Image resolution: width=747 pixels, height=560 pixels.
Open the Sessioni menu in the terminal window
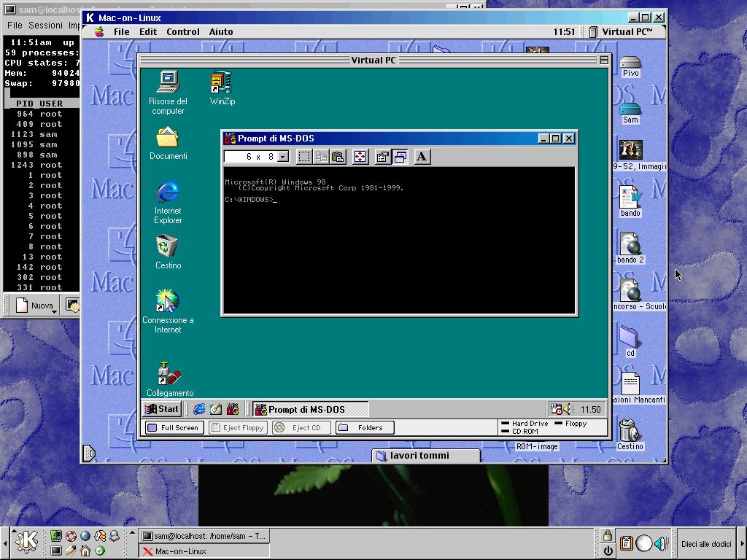click(x=45, y=26)
